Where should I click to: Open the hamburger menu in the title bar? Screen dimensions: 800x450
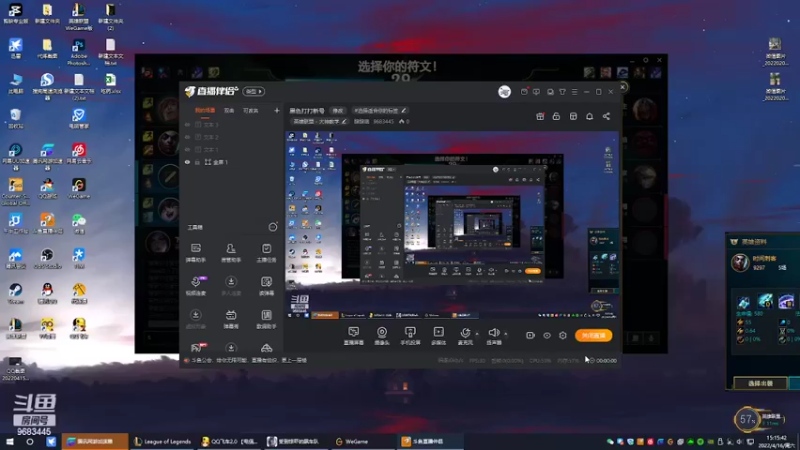[x=574, y=92]
